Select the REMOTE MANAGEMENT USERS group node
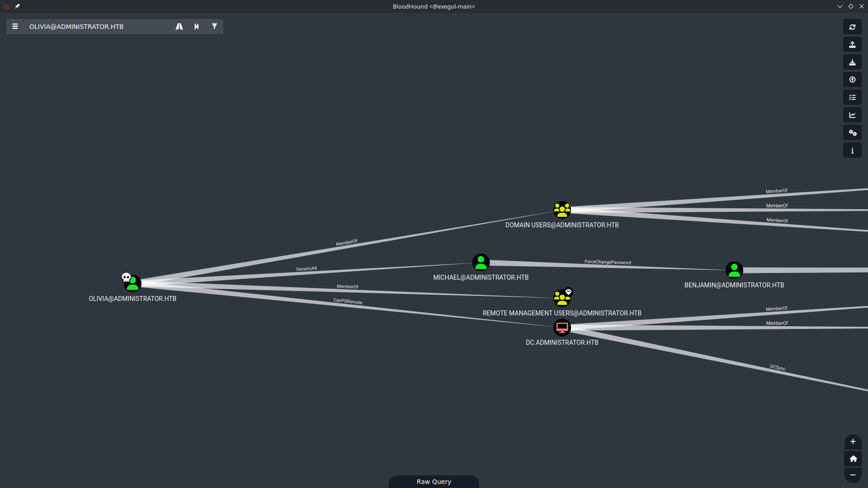Screen dimensions: 868x488 (x=562, y=298)
